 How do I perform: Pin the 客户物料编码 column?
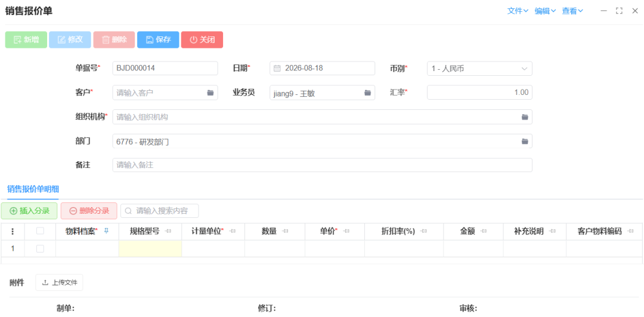(x=631, y=232)
